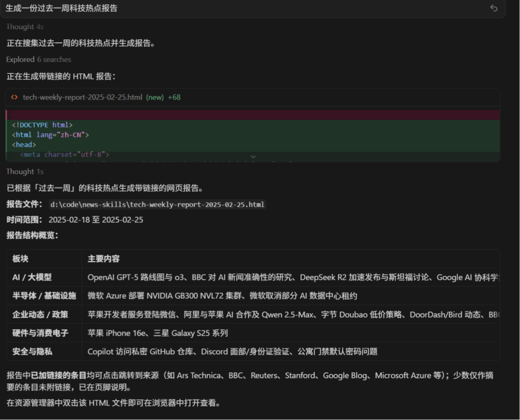520x420 pixels.
Task: Click the 主要内容 table header
Action: point(104,259)
